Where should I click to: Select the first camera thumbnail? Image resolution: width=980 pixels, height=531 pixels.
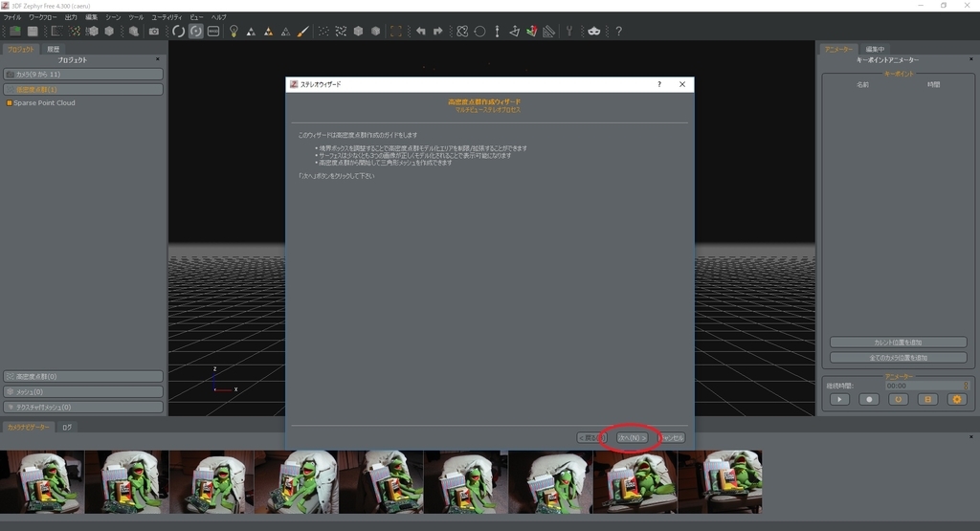42,482
